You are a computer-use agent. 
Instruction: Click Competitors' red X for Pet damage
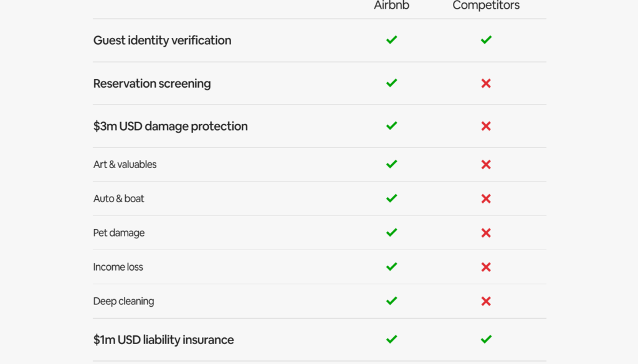(486, 233)
